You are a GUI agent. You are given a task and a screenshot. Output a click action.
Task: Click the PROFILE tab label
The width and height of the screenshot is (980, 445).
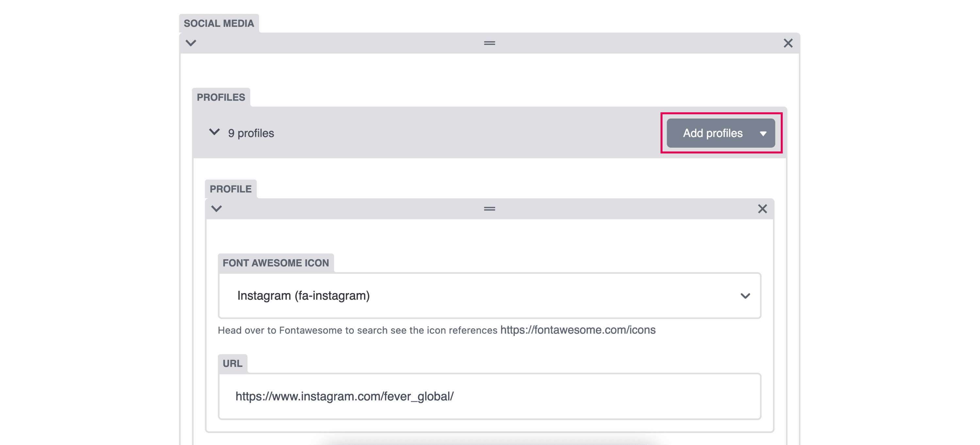tap(231, 189)
